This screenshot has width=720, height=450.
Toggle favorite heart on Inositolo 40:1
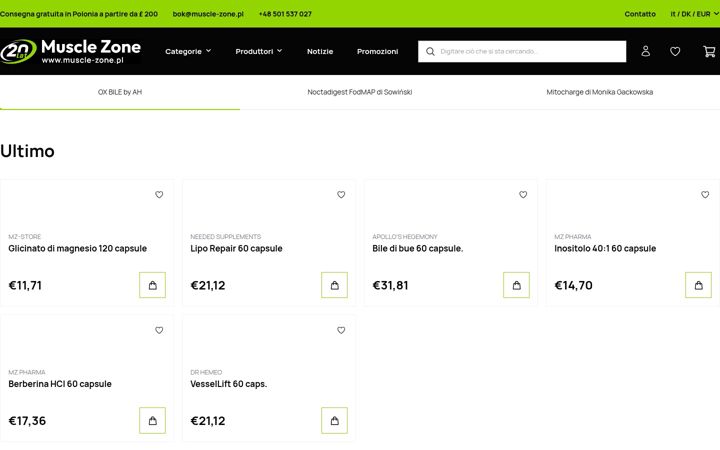tap(705, 195)
